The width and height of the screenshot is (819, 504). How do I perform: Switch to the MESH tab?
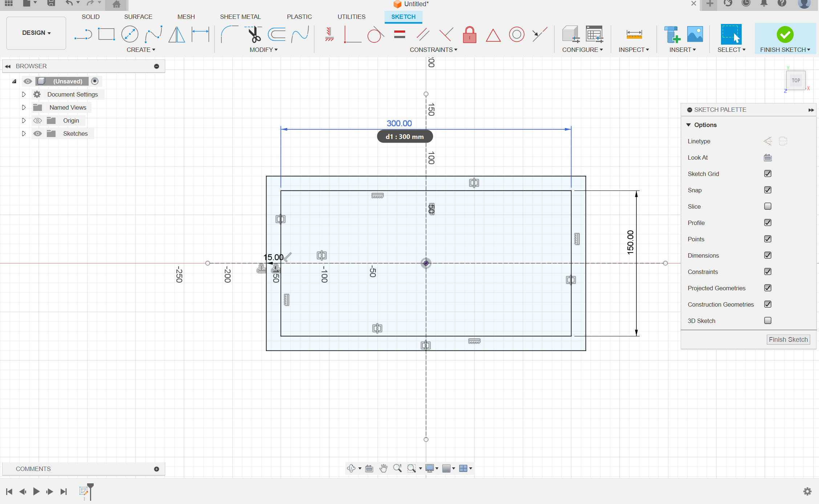pos(186,17)
